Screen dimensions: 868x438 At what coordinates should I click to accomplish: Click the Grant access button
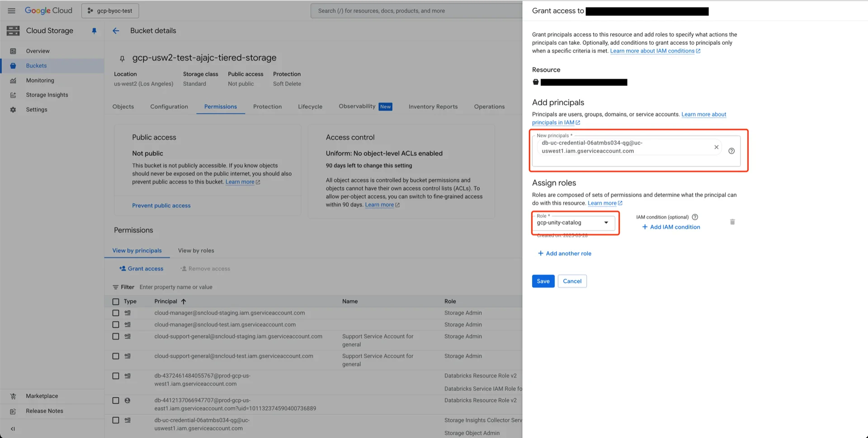point(141,268)
